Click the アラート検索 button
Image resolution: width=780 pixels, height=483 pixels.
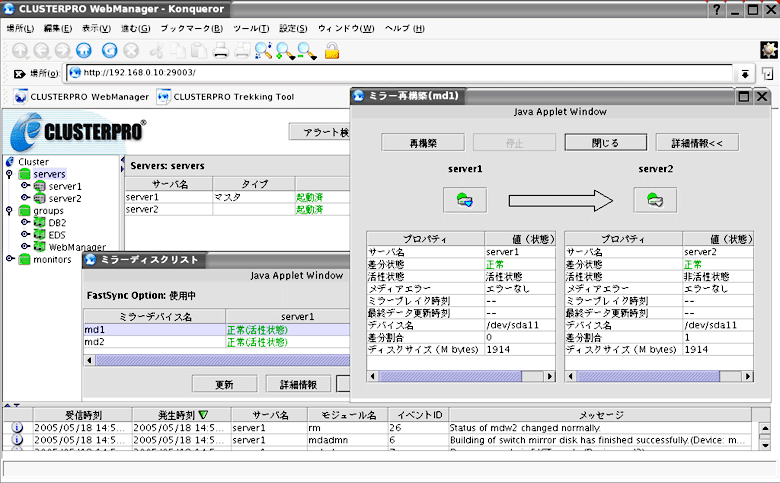coord(320,132)
